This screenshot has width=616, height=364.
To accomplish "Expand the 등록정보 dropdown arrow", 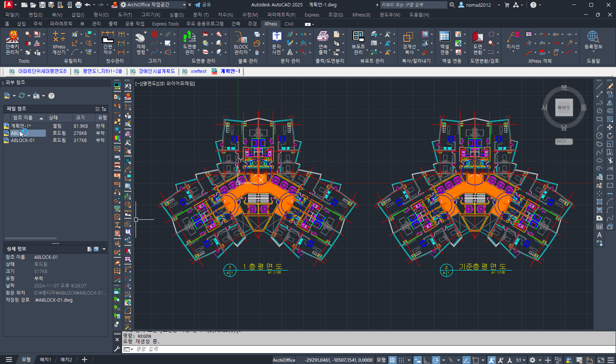I will tap(593, 52).
